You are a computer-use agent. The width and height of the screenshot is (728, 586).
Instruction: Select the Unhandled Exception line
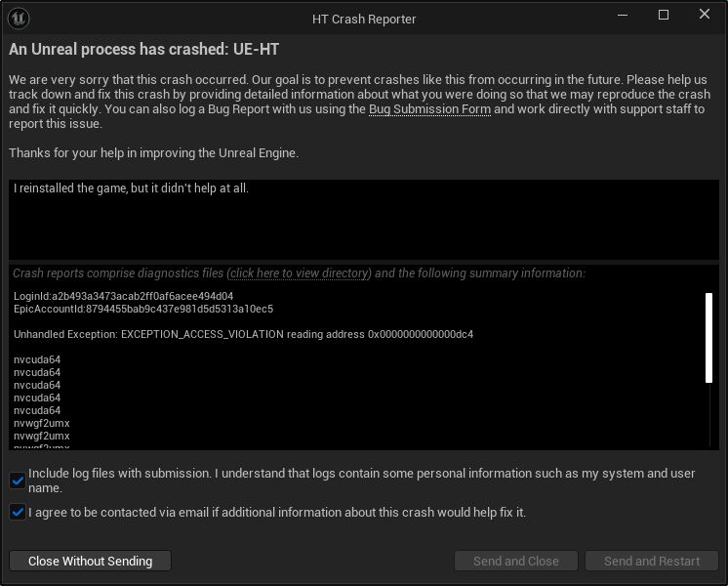click(243, 334)
